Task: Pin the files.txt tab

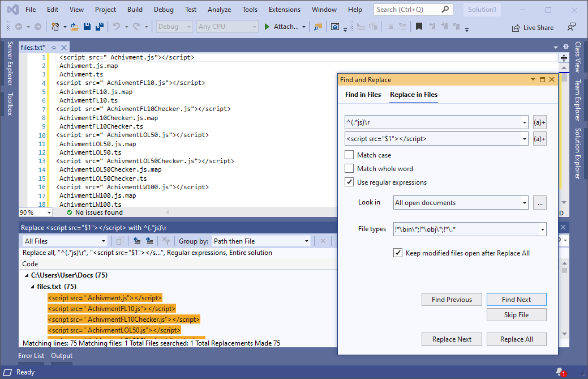Action: (54, 48)
